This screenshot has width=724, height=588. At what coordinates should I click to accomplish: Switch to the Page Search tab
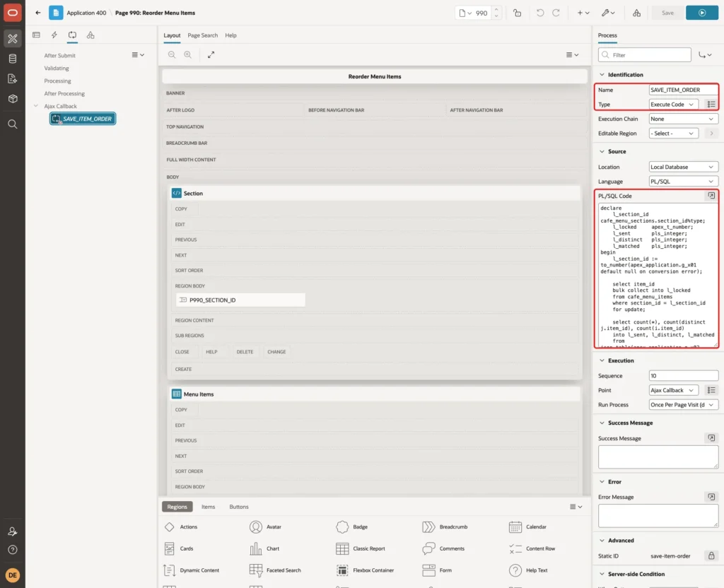pos(202,35)
